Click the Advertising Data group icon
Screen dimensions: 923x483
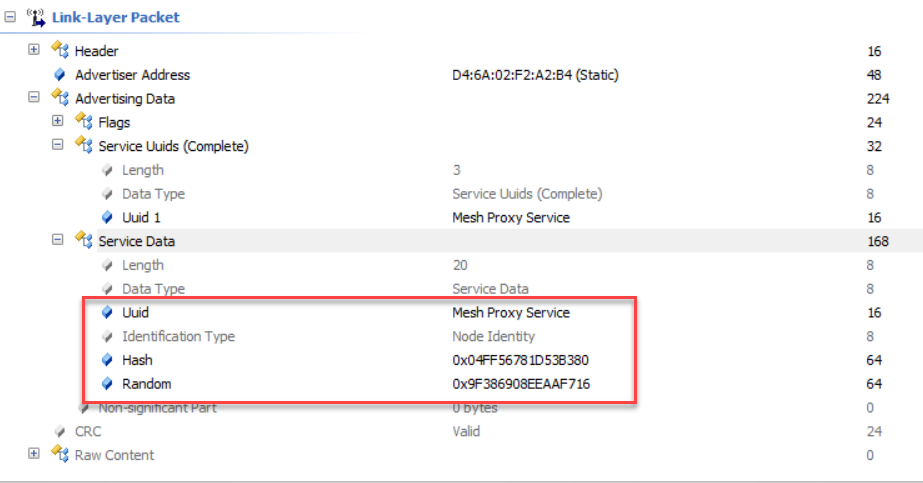(x=60, y=98)
